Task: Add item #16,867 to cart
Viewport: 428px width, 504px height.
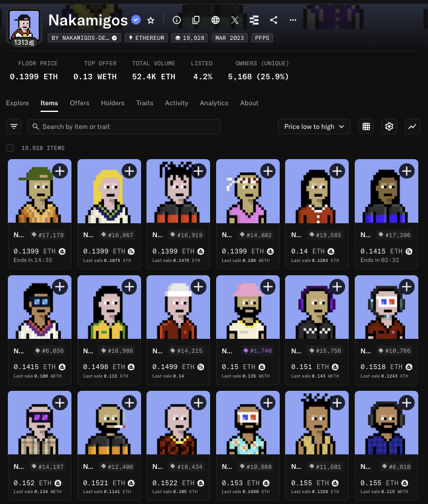Action: (130, 171)
